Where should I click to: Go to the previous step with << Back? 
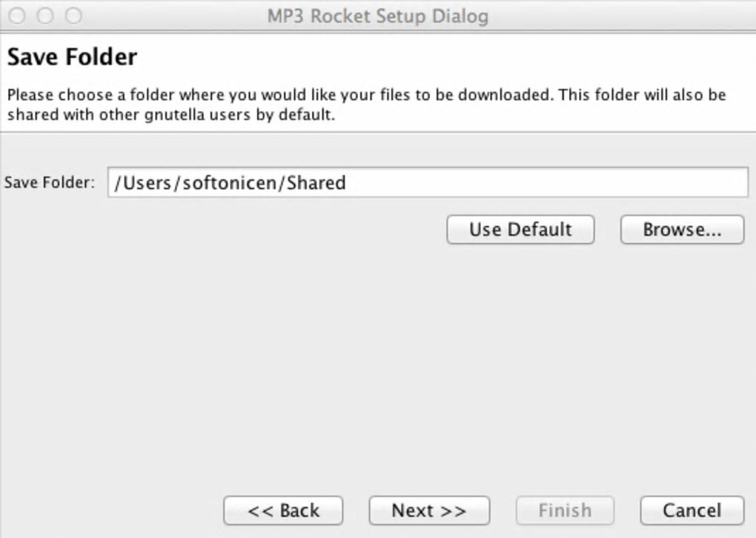[x=283, y=511]
